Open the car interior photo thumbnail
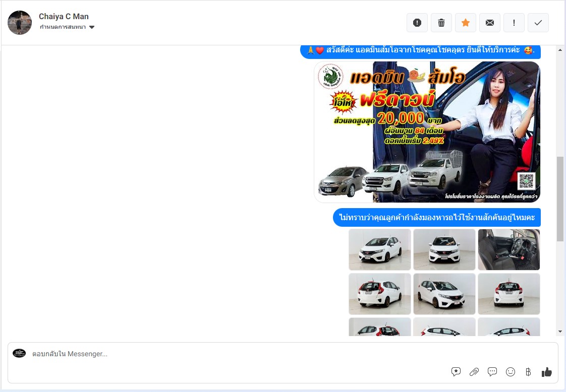The width and height of the screenshot is (566, 392). (508, 249)
